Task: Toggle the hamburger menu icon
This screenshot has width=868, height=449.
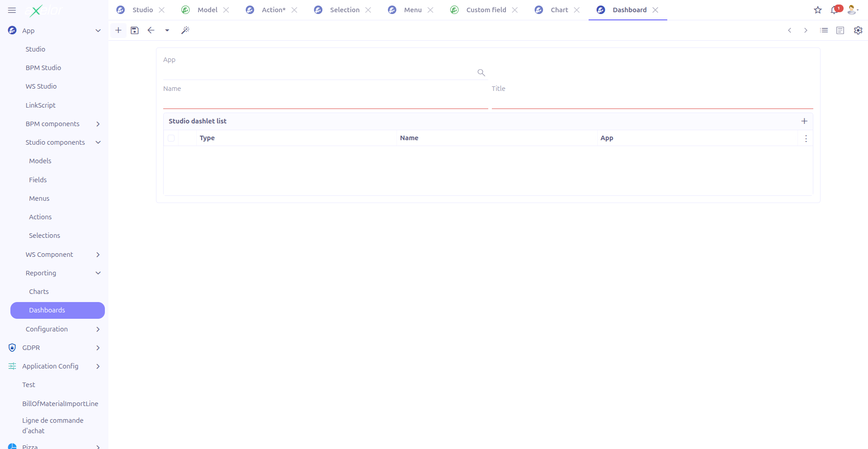Action: pos(12,10)
